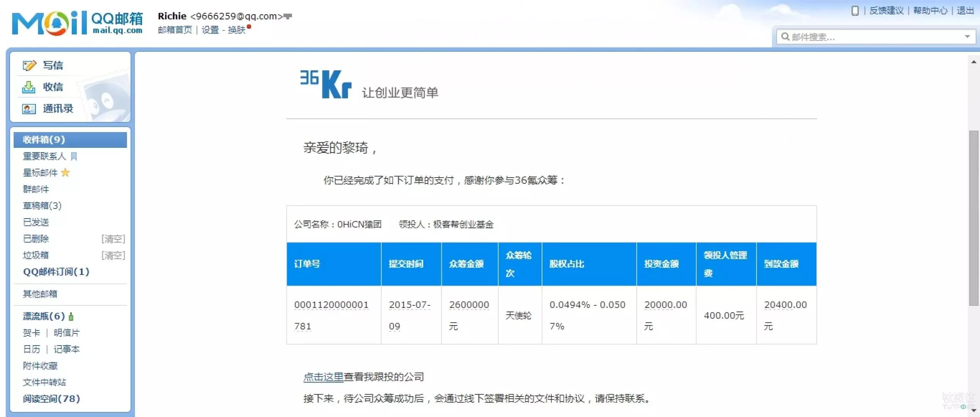This screenshot has height=417, width=980.
Task: Click the 天使轮 round cell
Action: (520, 315)
